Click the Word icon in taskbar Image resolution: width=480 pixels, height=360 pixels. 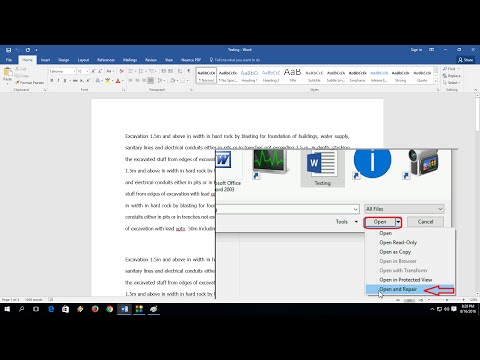click(x=124, y=309)
